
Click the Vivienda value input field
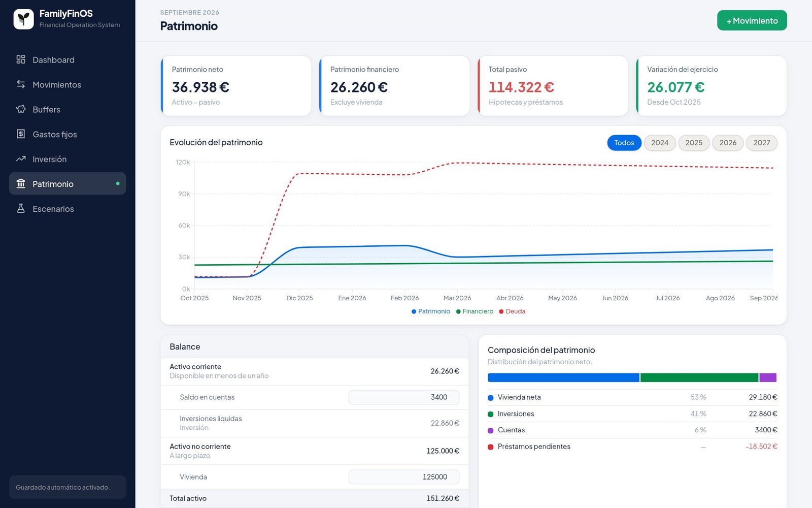coord(404,477)
